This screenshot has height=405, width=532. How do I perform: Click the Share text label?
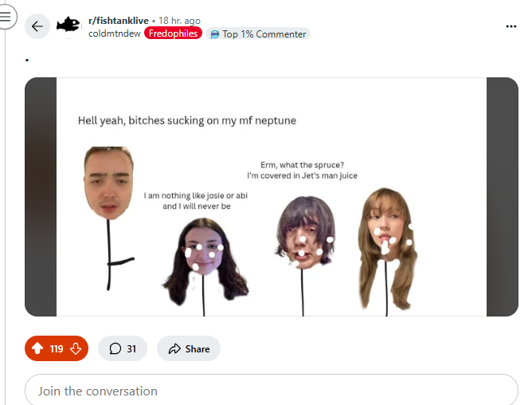point(198,349)
